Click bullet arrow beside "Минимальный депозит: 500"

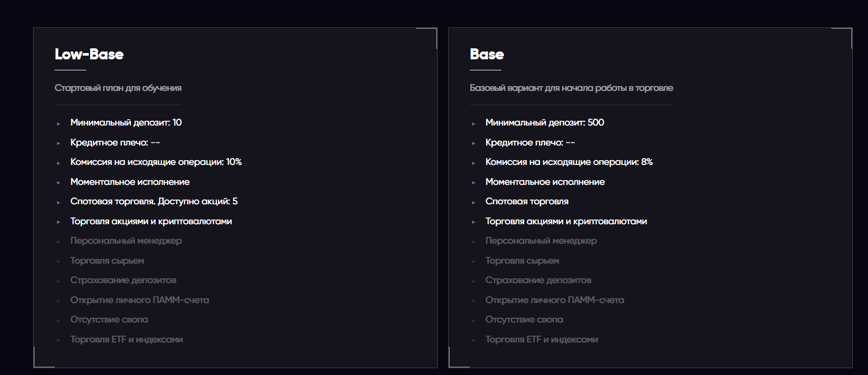tap(473, 123)
